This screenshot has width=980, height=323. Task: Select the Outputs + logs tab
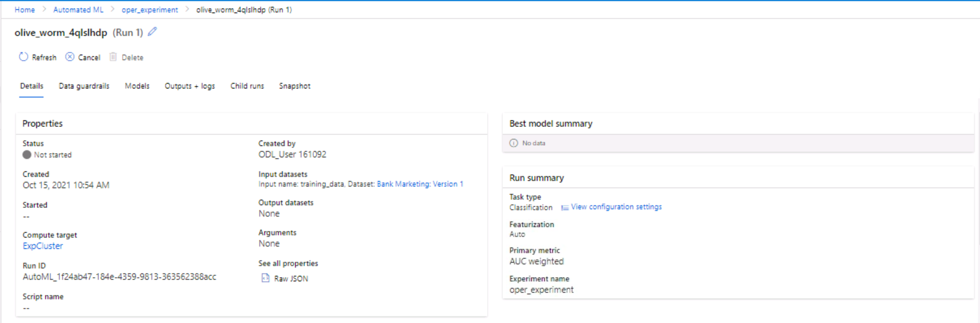(190, 86)
